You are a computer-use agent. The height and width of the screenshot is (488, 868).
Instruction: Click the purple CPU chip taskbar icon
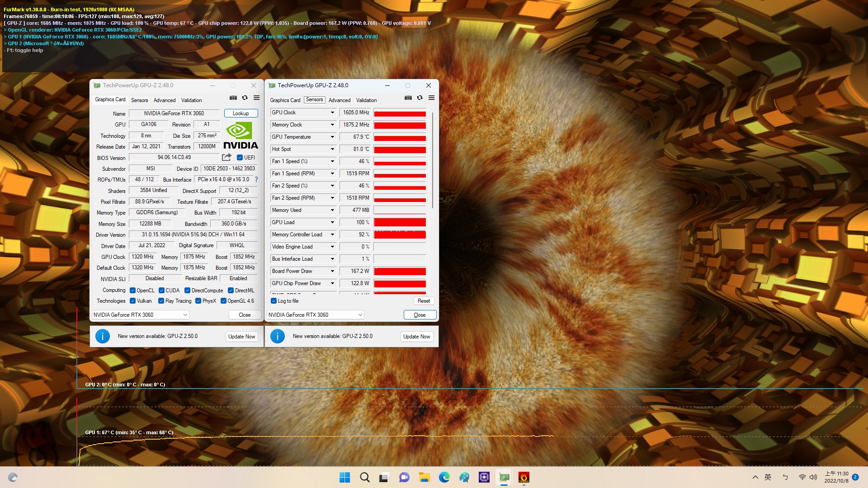tap(484, 477)
